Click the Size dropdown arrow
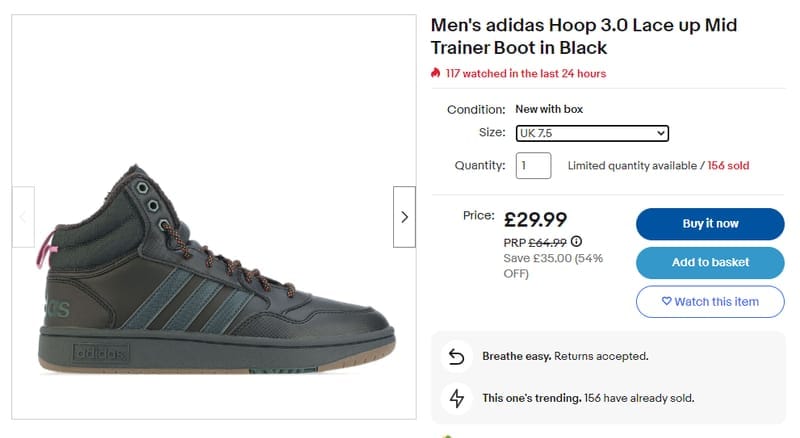 click(x=661, y=133)
